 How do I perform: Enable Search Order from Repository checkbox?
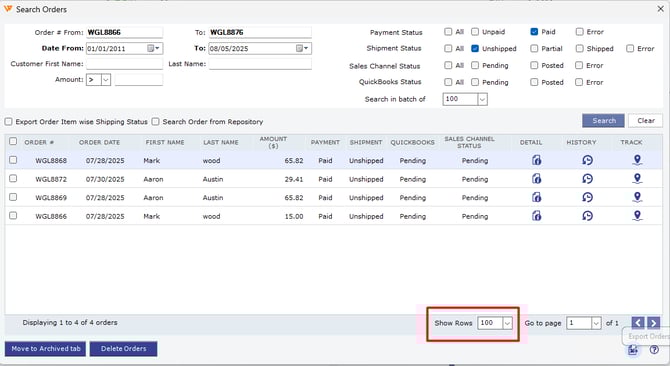pos(156,122)
